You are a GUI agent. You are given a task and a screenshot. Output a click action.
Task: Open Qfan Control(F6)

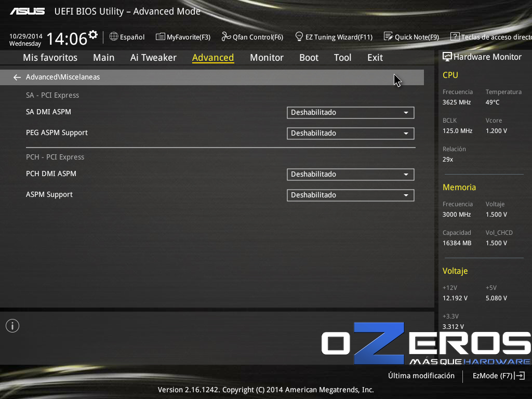click(252, 37)
